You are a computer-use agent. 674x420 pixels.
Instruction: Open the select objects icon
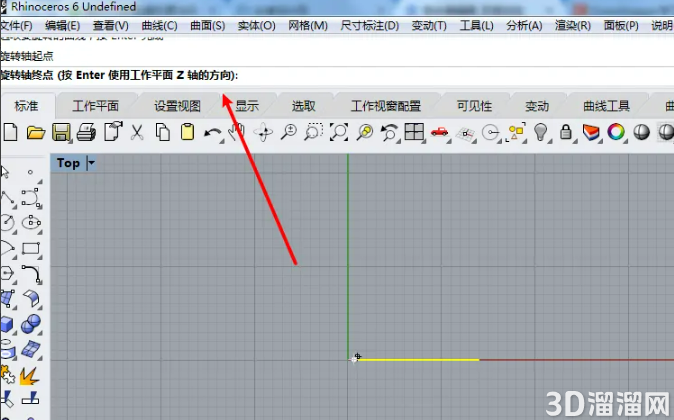click(516, 132)
